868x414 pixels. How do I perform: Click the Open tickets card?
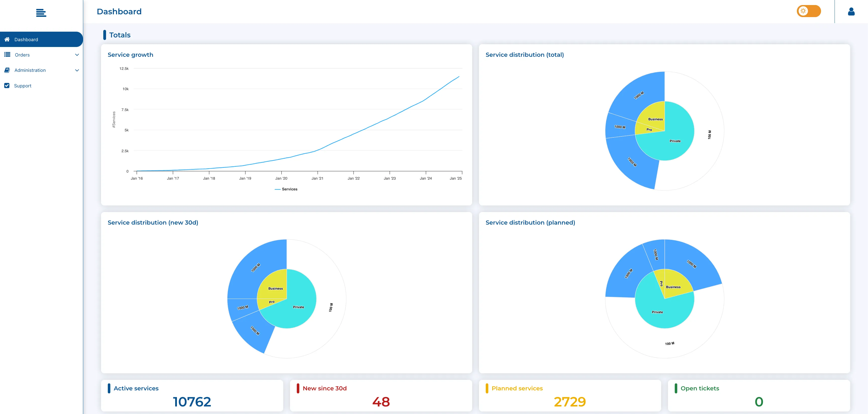point(758,395)
